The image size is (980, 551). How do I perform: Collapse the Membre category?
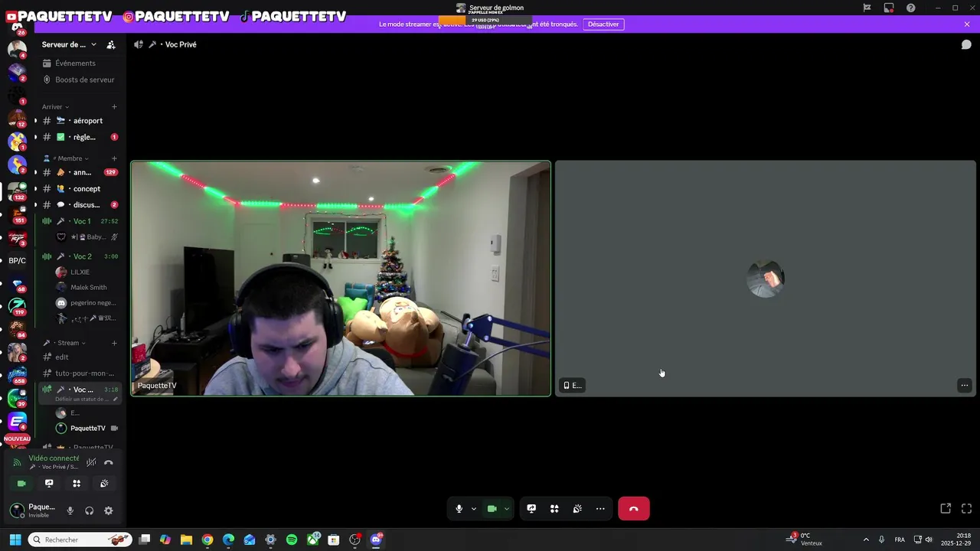point(66,158)
